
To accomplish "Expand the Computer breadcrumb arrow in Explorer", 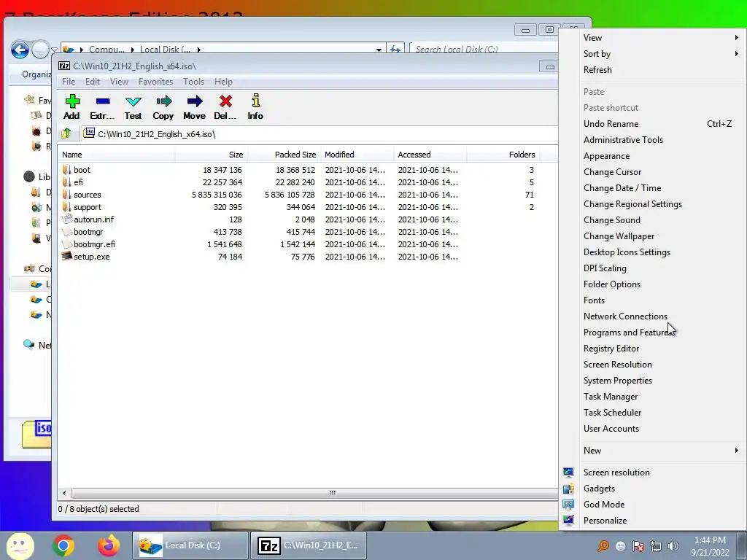I will point(133,50).
